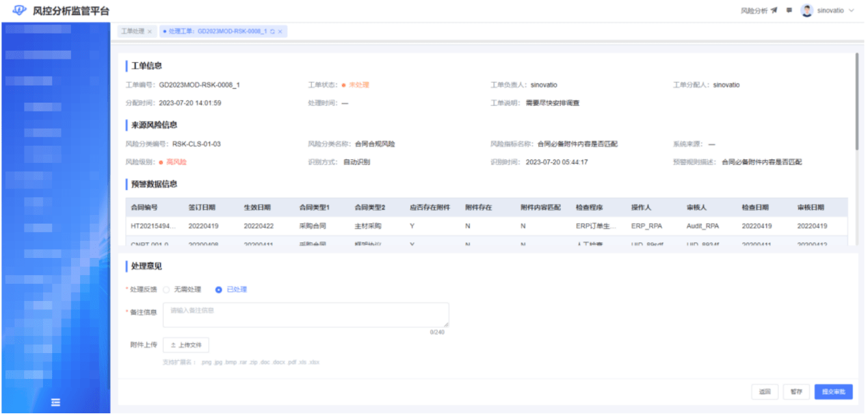Click the 签订日期 column header

[x=202, y=207]
